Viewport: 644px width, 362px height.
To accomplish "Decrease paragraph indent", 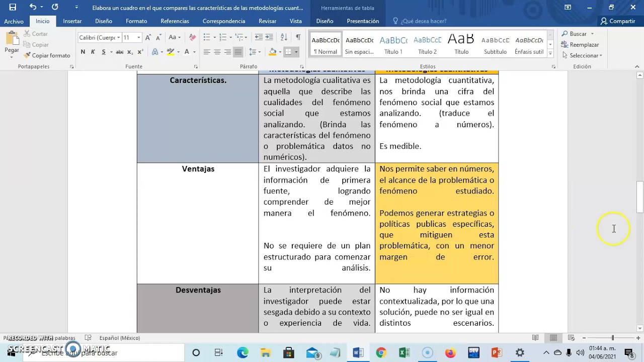I will [259, 38].
